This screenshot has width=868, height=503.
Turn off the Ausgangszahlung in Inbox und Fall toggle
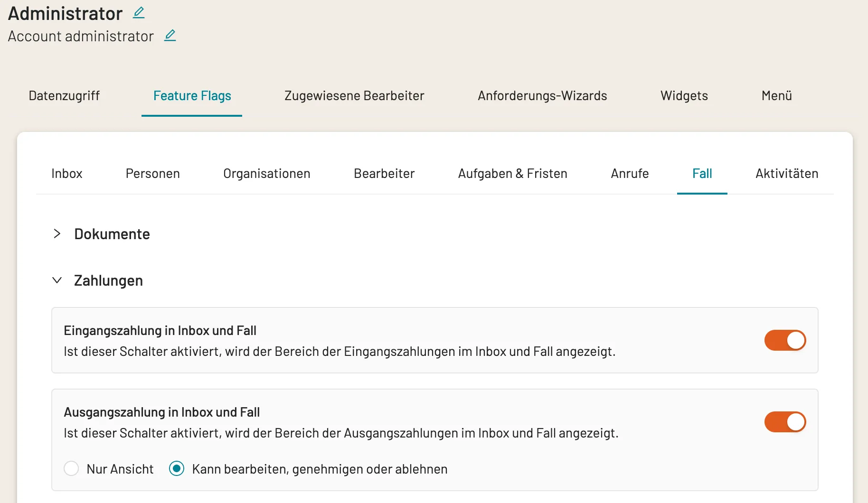click(785, 422)
